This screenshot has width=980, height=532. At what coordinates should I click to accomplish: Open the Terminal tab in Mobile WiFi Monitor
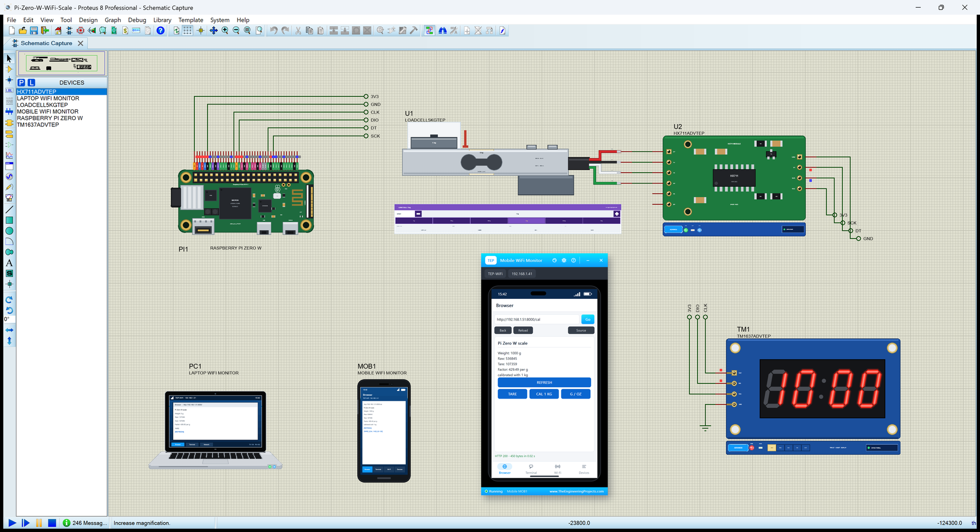[x=531, y=469]
